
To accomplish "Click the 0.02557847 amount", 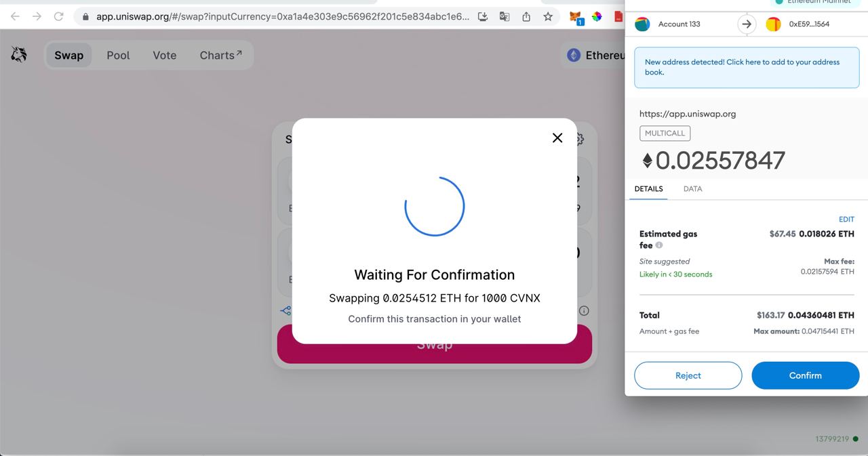I will tap(720, 161).
